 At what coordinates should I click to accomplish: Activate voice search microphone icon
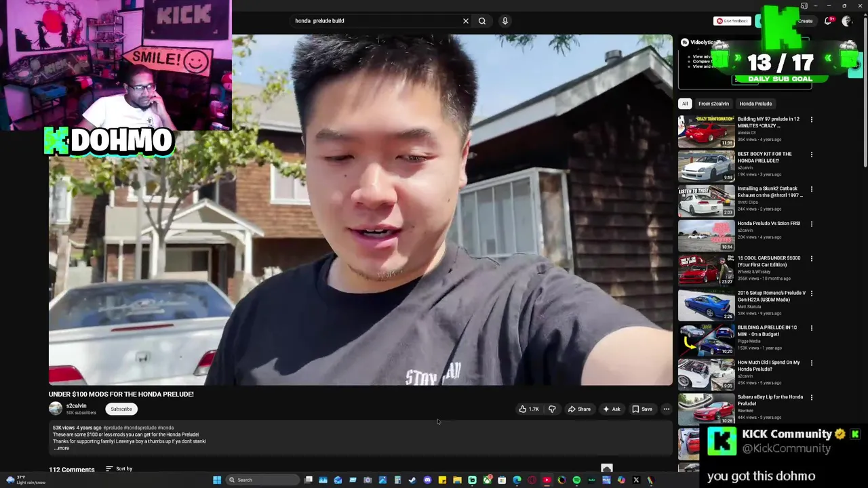(x=505, y=21)
